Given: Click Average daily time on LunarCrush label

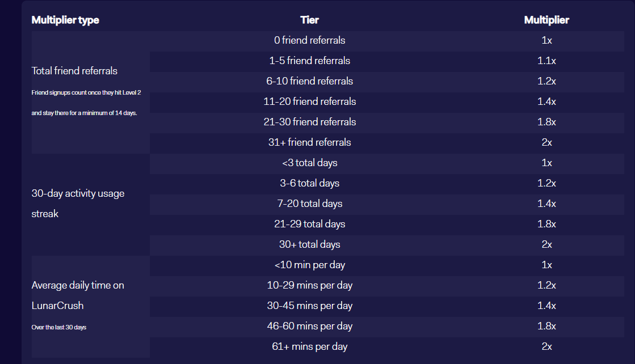Looking at the screenshot, I should click(x=78, y=295).
